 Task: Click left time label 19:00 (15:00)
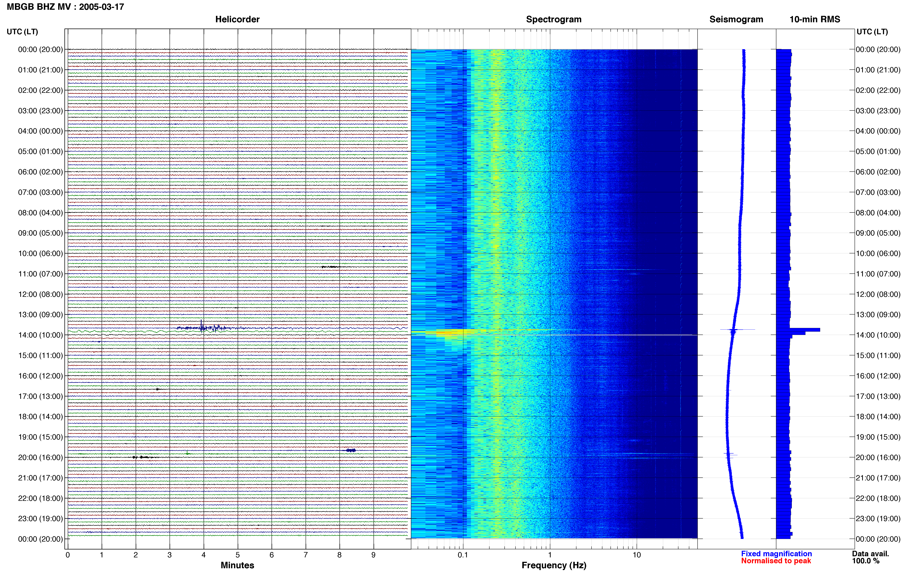pyautogui.click(x=41, y=437)
